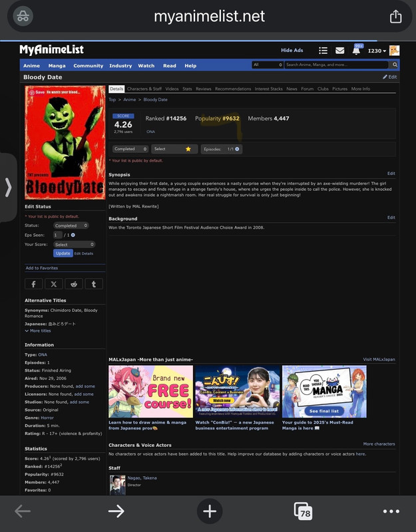Image resolution: width=416 pixels, height=532 pixels.
Task: Click the Background Edit link
Action: click(391, 217)
